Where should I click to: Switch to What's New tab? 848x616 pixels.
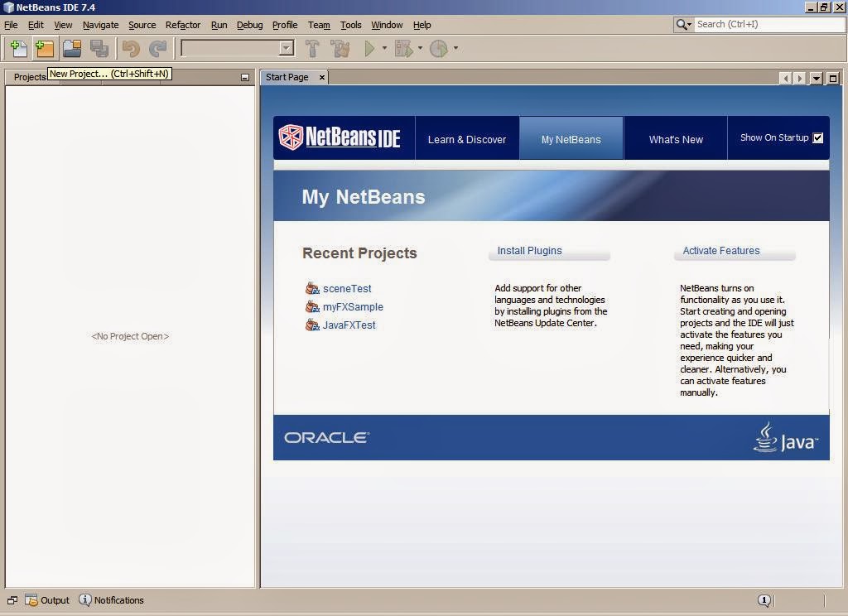[x=676, y=139]
